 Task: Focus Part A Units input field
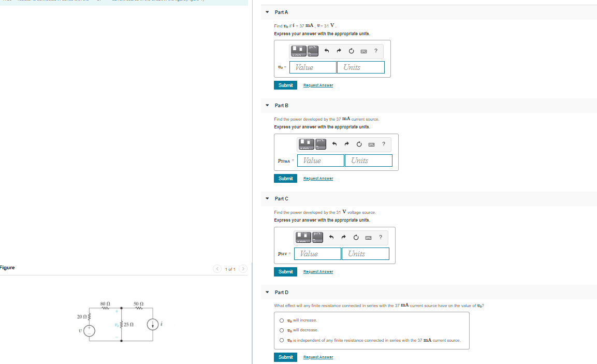361,67
